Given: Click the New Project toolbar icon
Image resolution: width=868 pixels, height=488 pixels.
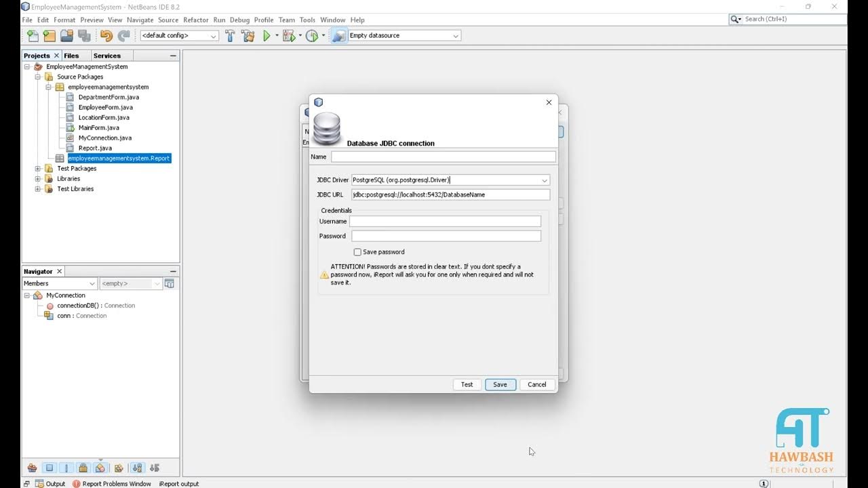Looking at the screenshot, I should [49, 36].
